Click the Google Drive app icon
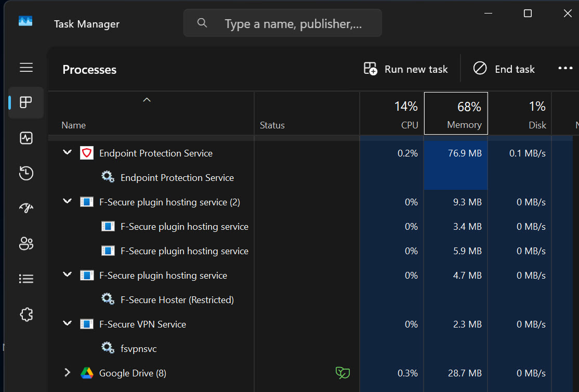579x392 pixels. click(x=87, y=373)
